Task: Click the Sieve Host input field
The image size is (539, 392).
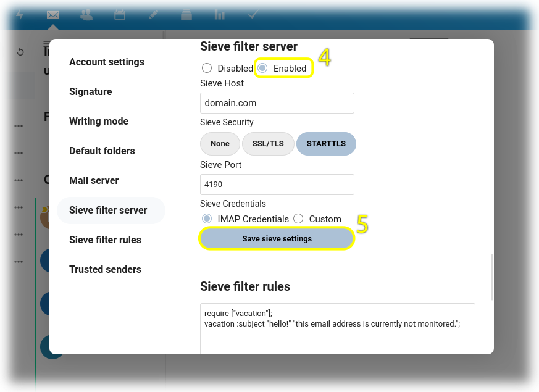Action: (277, 103)
